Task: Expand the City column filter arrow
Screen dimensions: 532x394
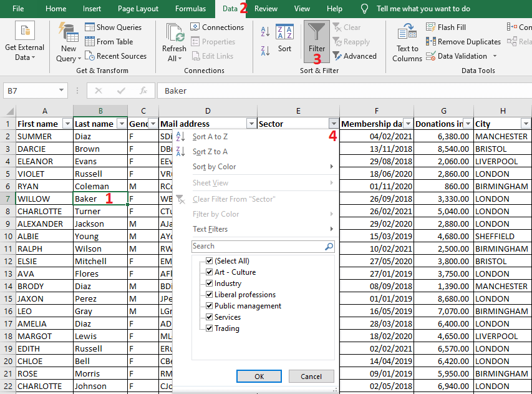Action: tap(525, 124)
